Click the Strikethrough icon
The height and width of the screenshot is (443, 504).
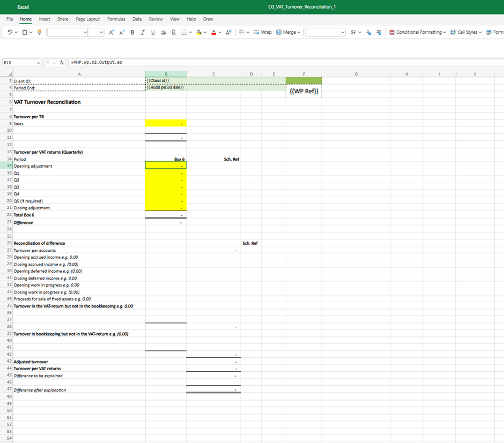point(164,32)
